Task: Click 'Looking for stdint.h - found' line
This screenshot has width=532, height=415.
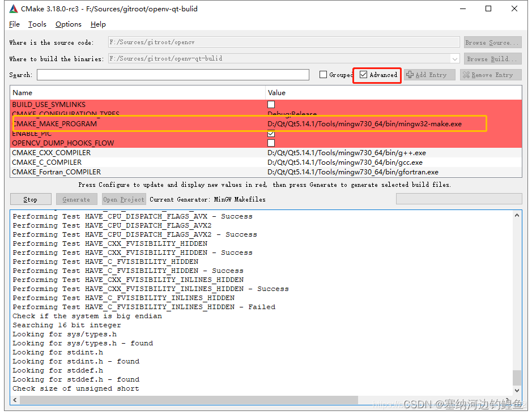Action: pyautogui.click(x=76, y=361)
